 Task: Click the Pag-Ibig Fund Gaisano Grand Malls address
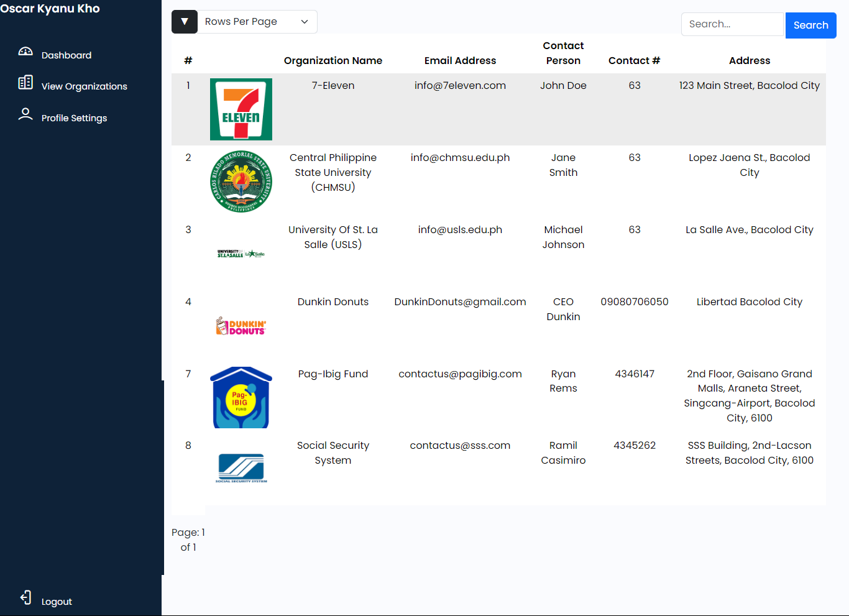[x=750, y=396]
